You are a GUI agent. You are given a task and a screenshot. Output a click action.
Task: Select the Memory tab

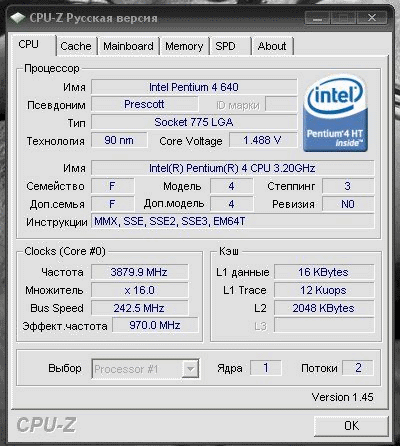184,46
